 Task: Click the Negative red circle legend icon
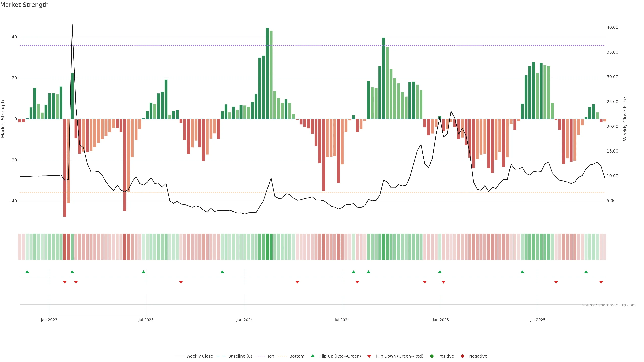pyautogui.click(x=462, y=356)
